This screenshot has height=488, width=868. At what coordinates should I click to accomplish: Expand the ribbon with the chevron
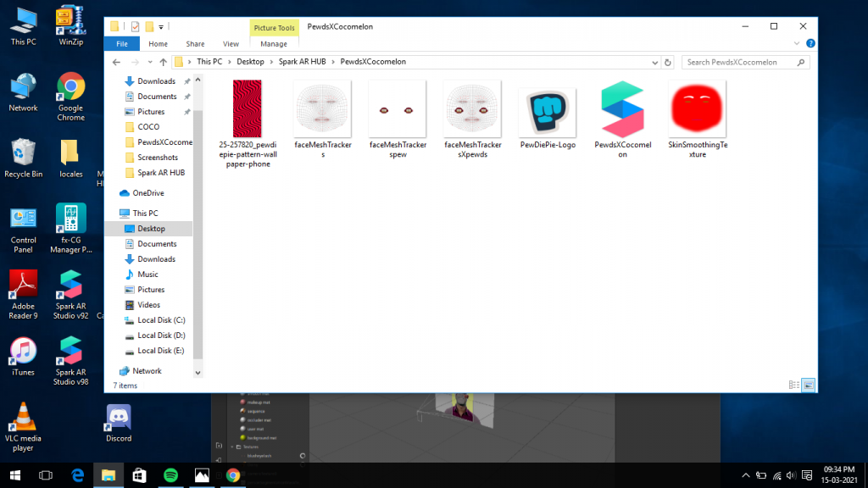(797, 43)
